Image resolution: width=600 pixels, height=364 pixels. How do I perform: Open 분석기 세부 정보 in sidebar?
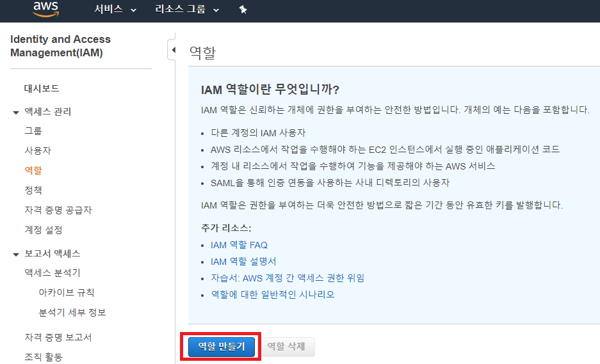click(x=72, y=312)
